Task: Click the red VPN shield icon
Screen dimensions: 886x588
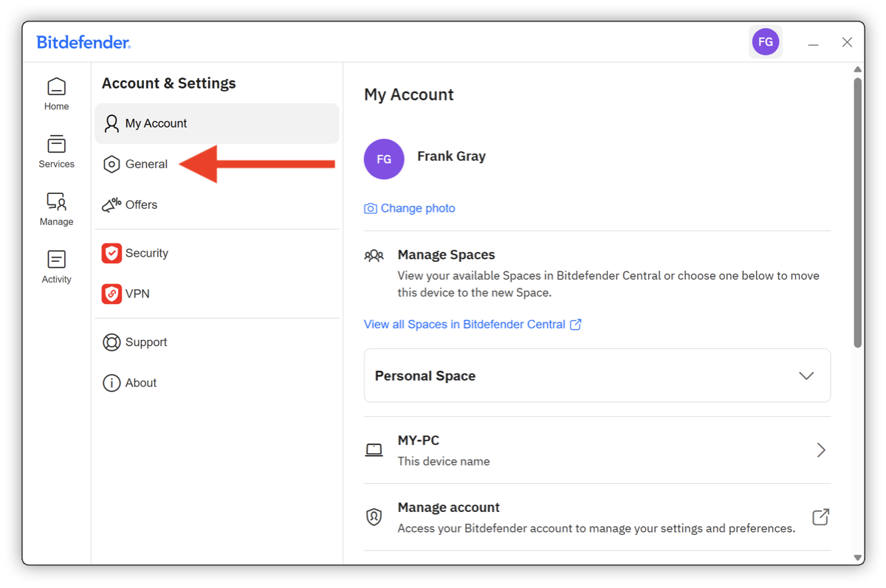Action: [111, 294]
